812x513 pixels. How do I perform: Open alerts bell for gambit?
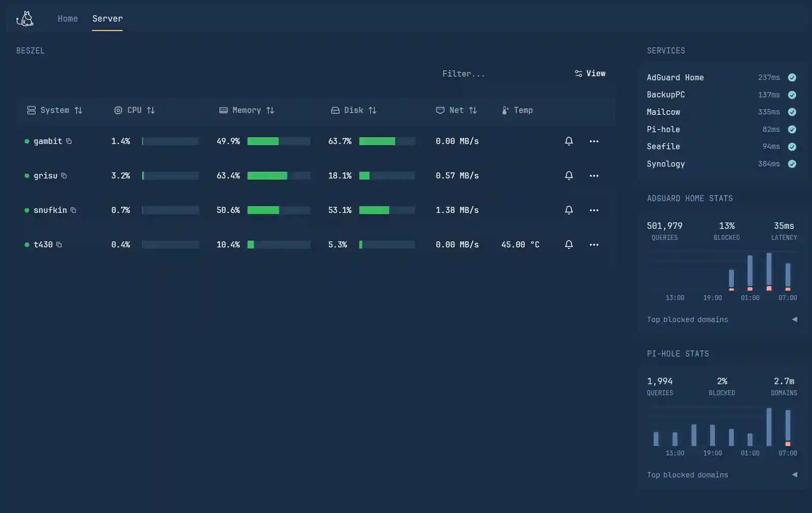coord(569,141)
